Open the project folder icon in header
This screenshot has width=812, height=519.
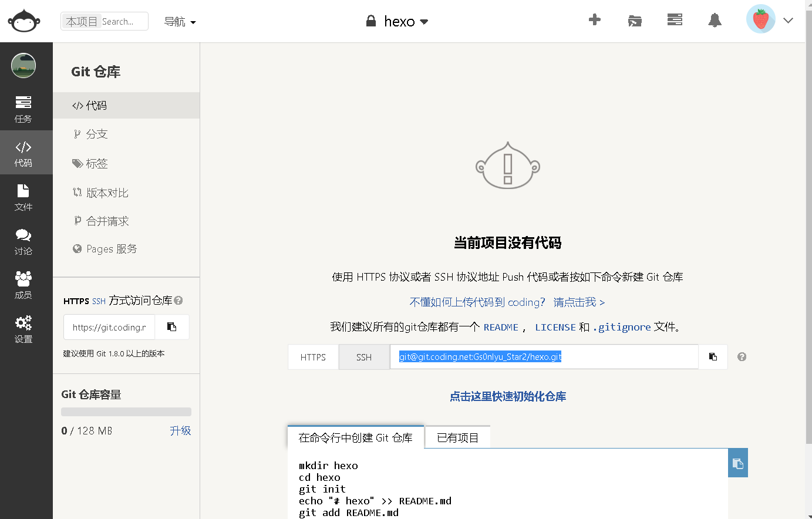click(635, 21)
